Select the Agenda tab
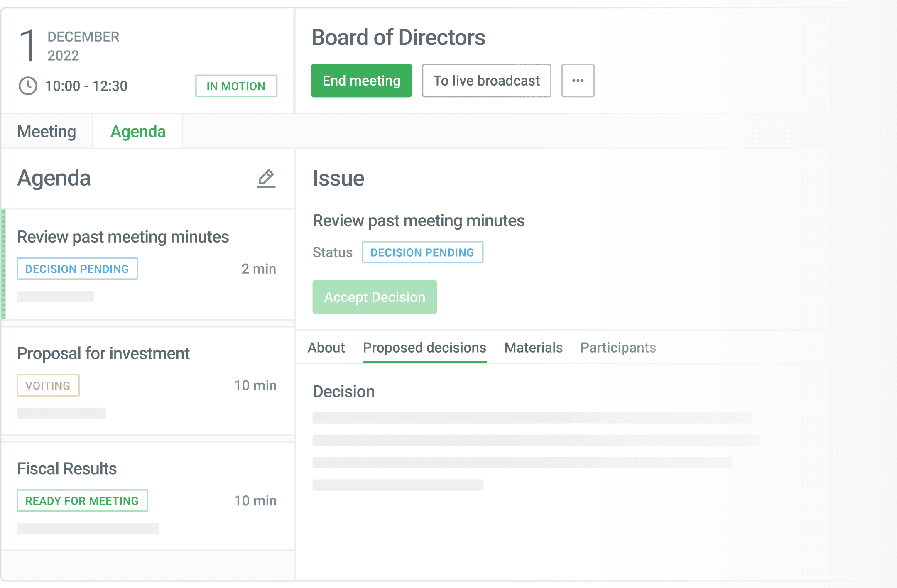Viewport: 897px width, 588px height. click(x=138, y=132)
